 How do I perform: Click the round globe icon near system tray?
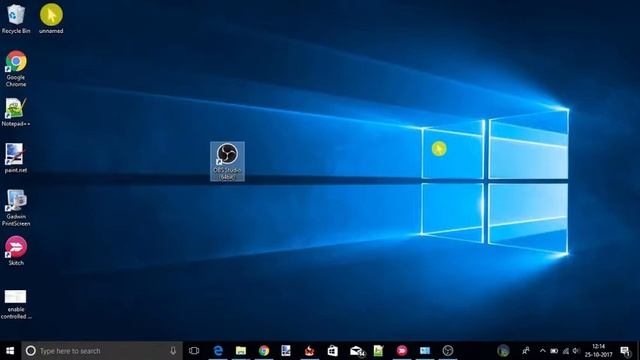pyautogui.click(x=503, y=351)
